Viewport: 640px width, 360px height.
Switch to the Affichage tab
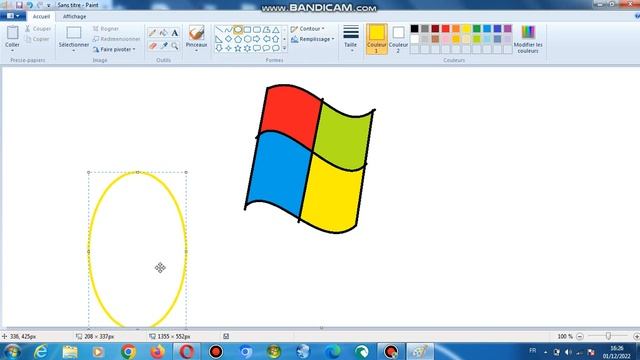74,16
